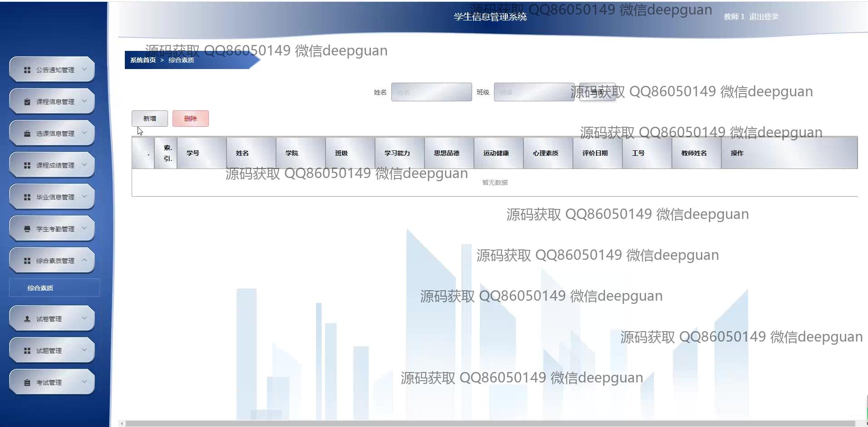
Task: Expand the 选课信息管理 chevron
Action: [84, 133]
